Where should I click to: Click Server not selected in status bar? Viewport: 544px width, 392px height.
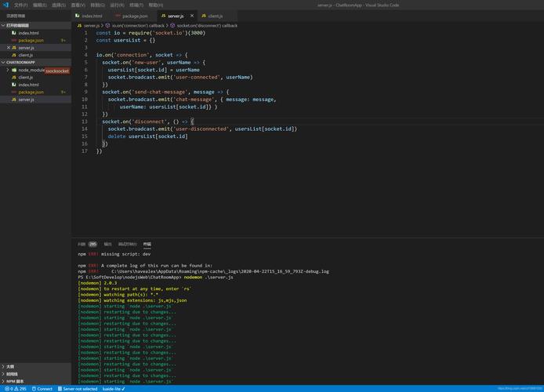(78, 389)
